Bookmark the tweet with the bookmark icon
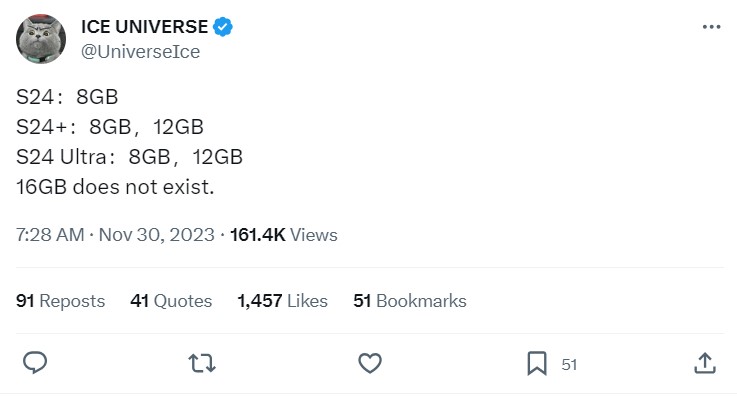737x406 pixels. pyautogui.click(x=537, y=363)
